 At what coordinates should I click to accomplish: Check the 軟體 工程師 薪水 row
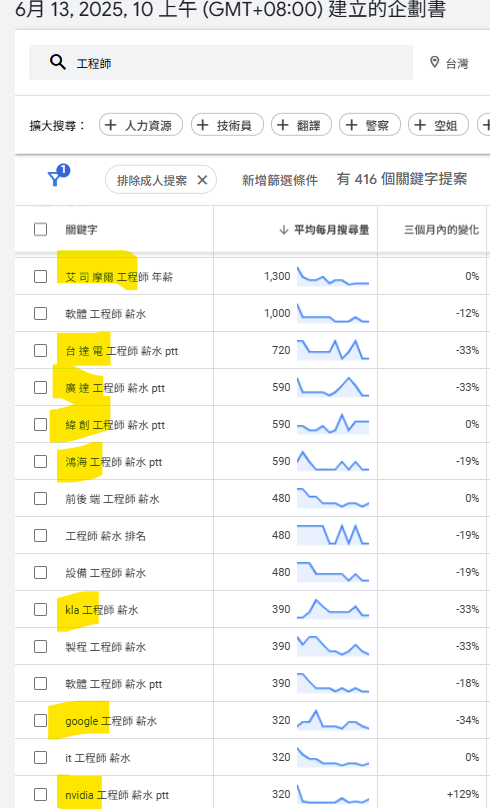[x=40, y=314]
